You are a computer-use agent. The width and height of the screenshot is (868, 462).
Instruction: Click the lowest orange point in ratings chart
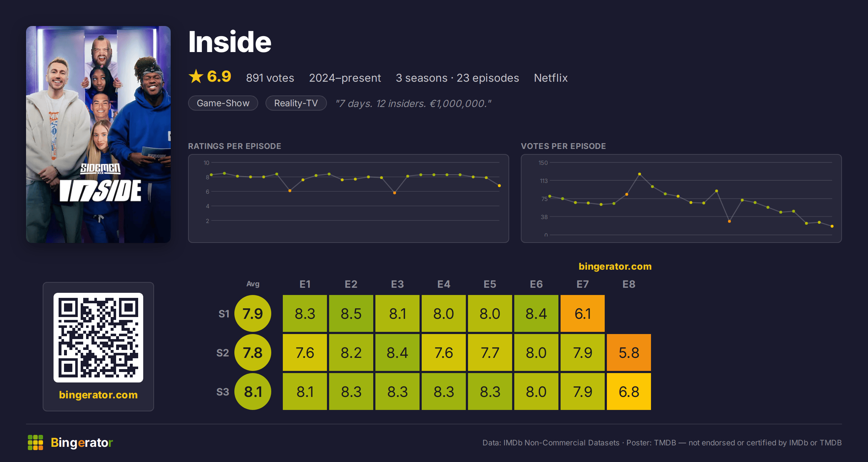click(x=395, y=193)
